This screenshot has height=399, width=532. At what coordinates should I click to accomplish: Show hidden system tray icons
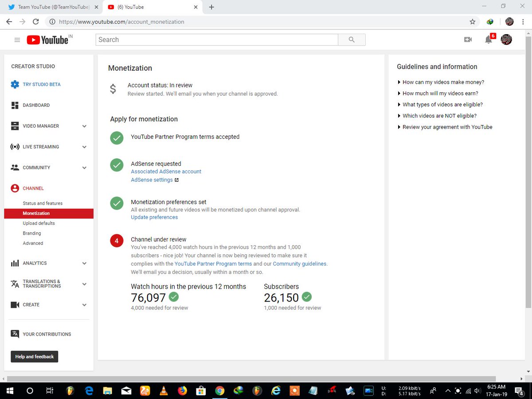pyautogui.click(x=448, y=391)
